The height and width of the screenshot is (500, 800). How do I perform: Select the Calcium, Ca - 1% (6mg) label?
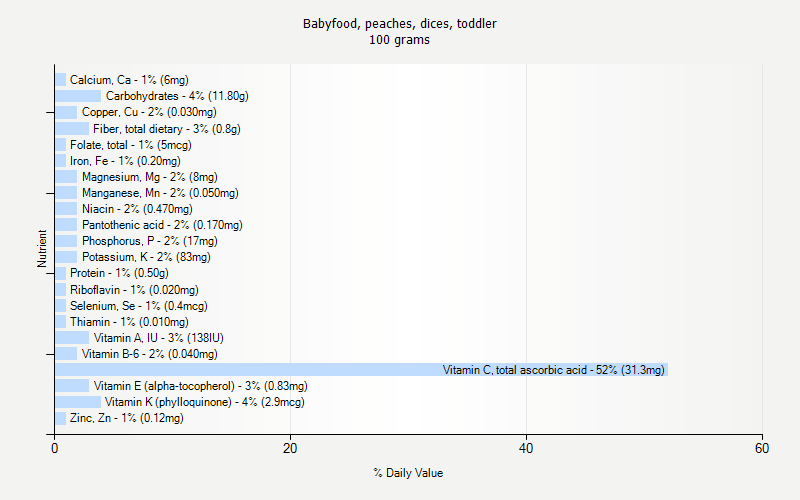(129, 80)
